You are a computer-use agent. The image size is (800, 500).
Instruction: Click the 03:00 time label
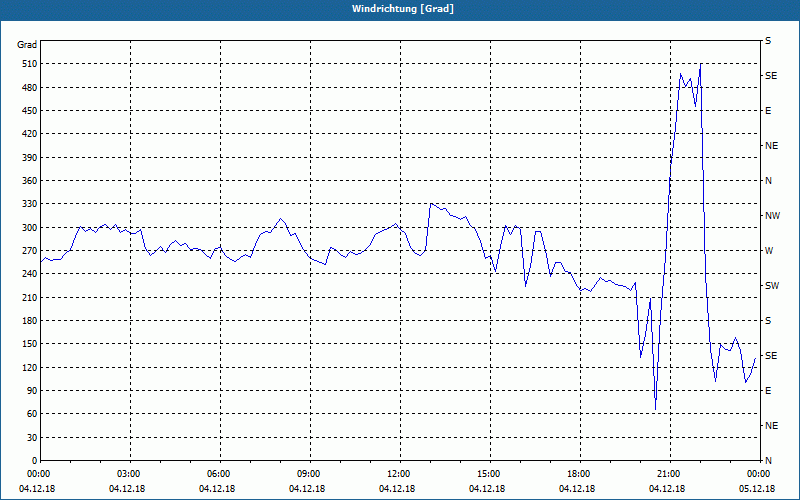click(x=130, y=474)
